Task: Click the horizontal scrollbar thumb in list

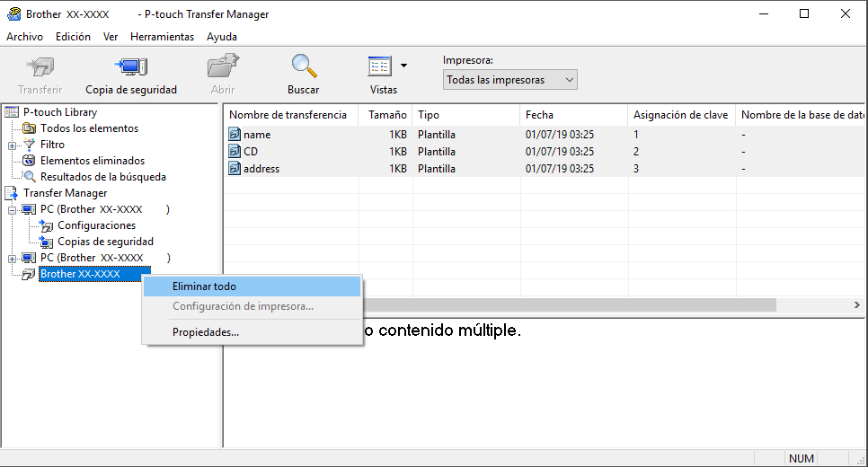Action: [569, 304]
